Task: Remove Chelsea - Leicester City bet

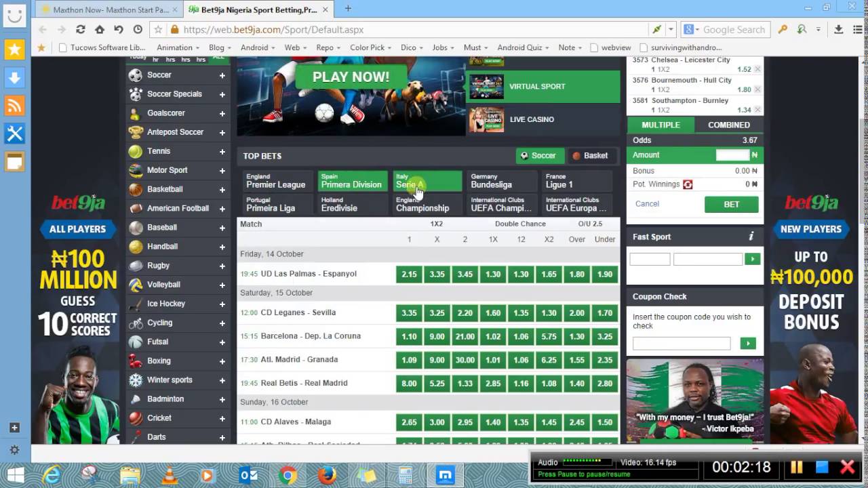Action: click(757, 69)
